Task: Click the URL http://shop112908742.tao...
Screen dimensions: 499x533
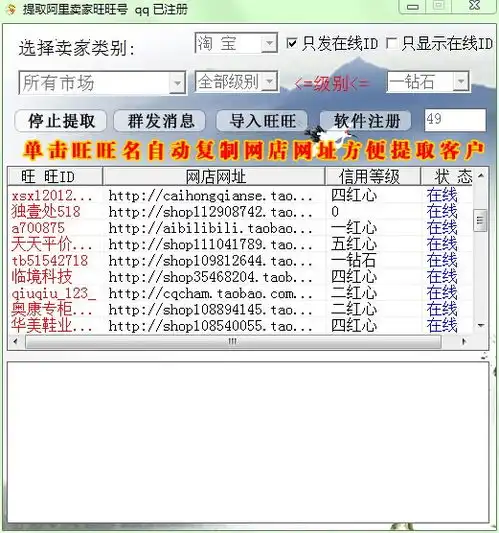Action: pyautogui.click(x=210, y=212)
